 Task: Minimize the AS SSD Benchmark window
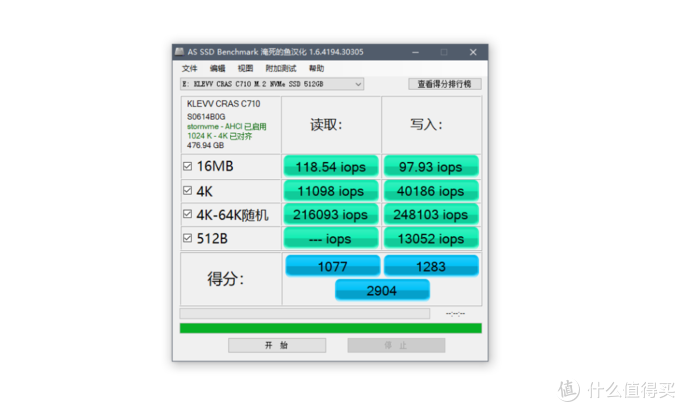(x=415, y=52)
